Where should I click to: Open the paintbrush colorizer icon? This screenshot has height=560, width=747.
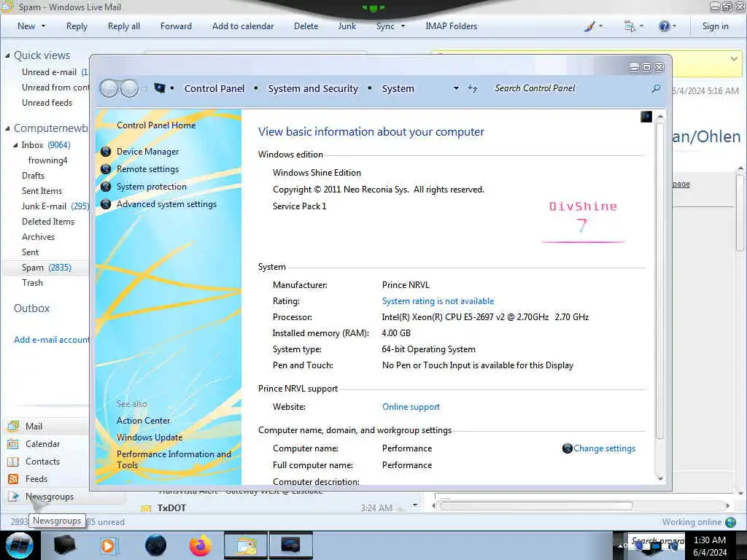click(589, 26)
